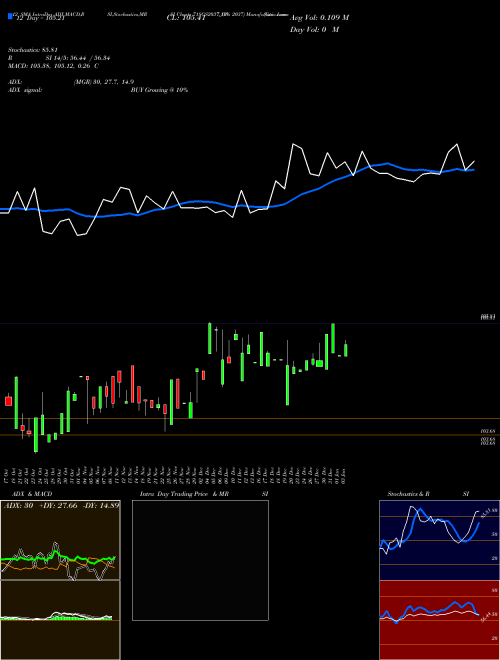
Task: Select the 'ADX & MACD' panel title
Action: pyautogui.click(x=32, y=494)
